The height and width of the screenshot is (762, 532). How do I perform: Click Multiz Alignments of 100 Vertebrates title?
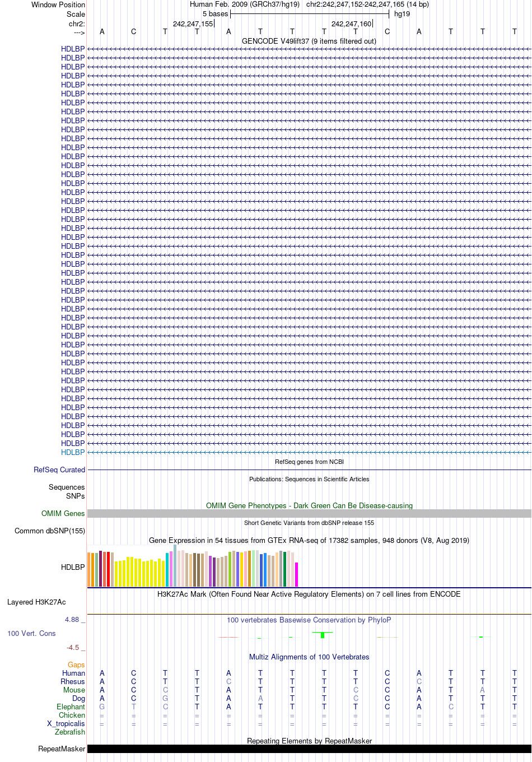coord(309,657)
